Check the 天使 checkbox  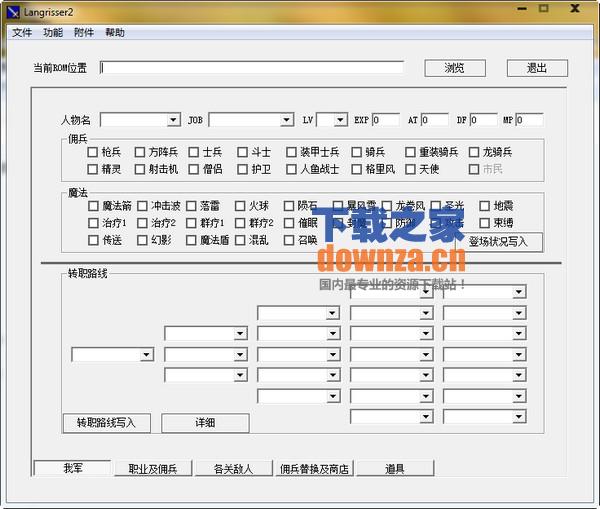click(x=410, y=169)
